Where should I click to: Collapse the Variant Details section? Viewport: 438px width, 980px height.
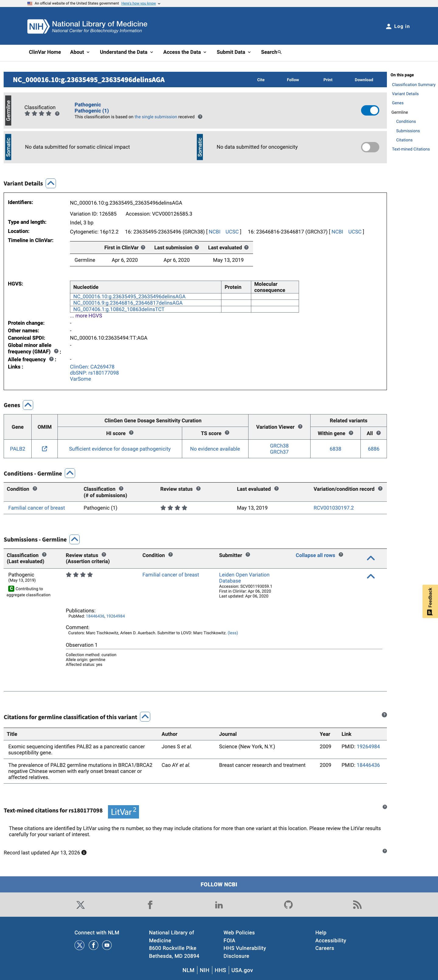51,183
